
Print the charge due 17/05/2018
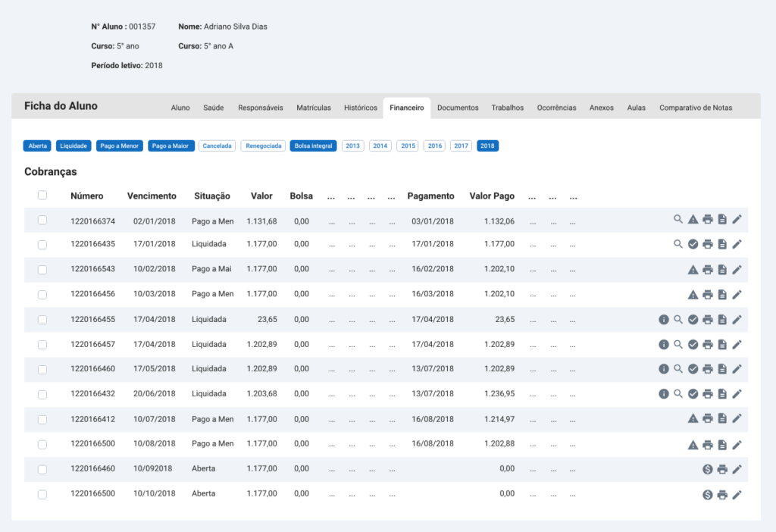708,369
